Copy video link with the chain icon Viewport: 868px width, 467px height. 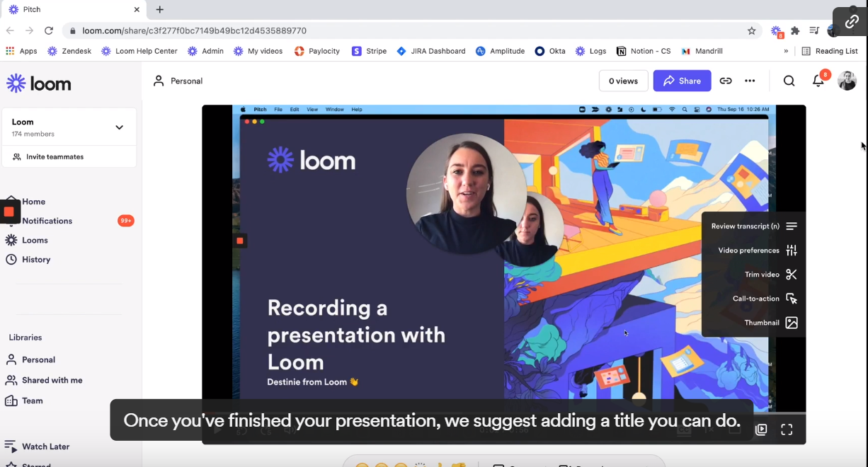point(726,81)
